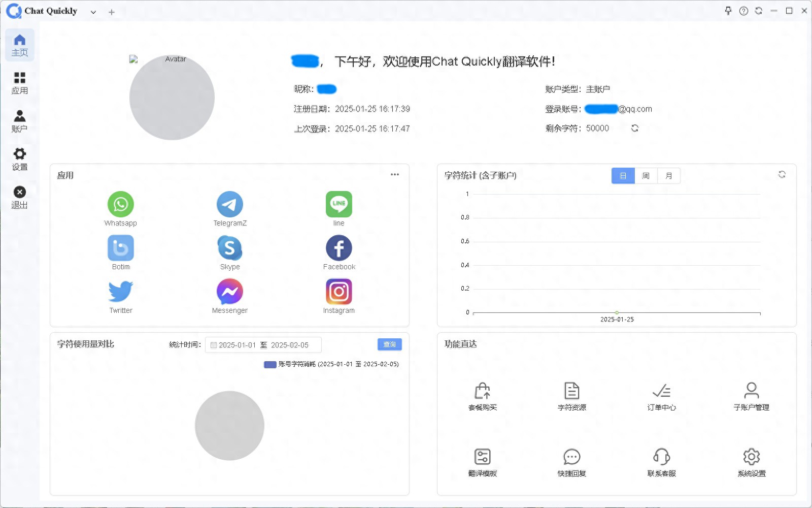
Task: Open 翻译模板 translation template shortcut
Action: click(x=483, y=462)
